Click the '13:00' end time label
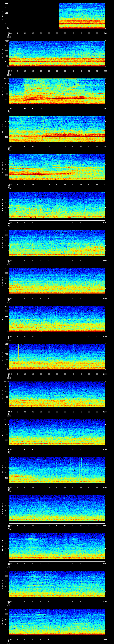 105,336
